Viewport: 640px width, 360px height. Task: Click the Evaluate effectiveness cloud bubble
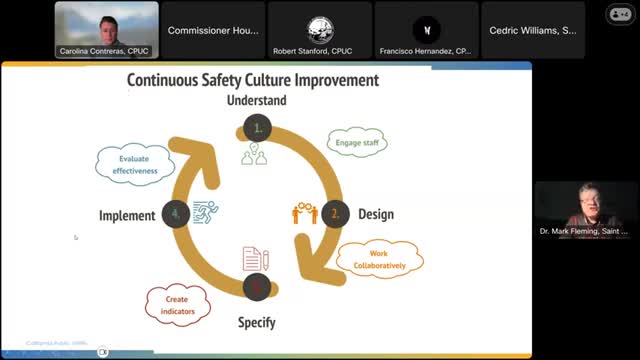tap(135, 164)
